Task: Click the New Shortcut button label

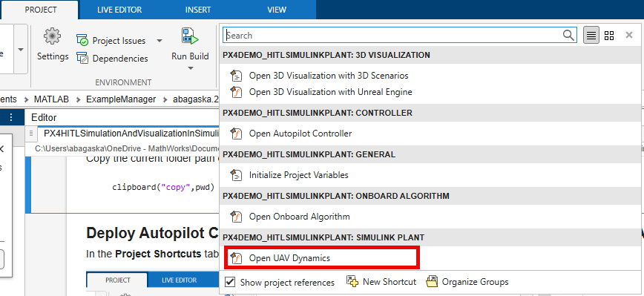Action: [390, 282]
